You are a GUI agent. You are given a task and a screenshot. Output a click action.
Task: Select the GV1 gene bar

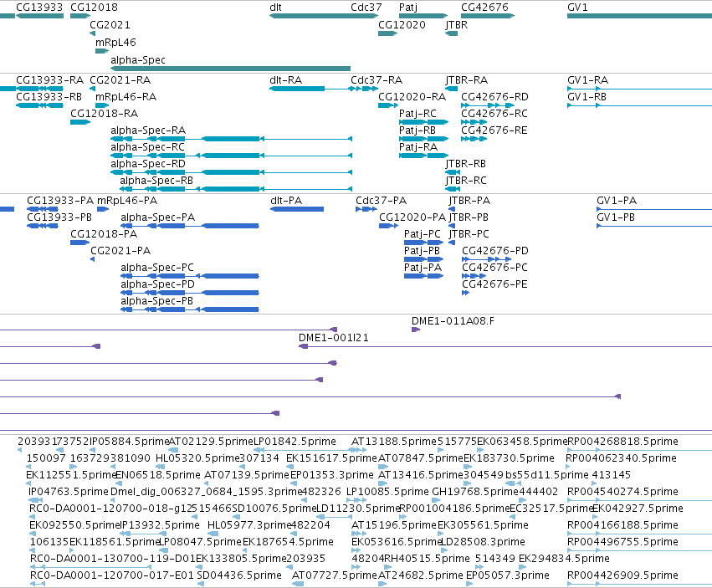click(x=639, y=16)
